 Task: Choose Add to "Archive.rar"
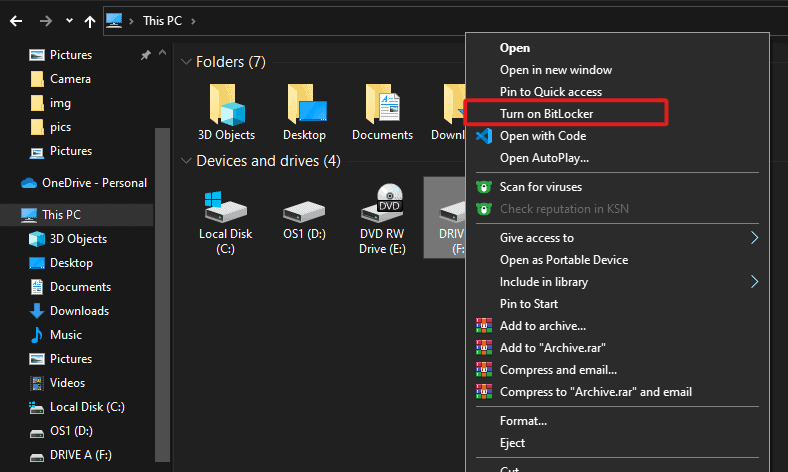[552, 348]
